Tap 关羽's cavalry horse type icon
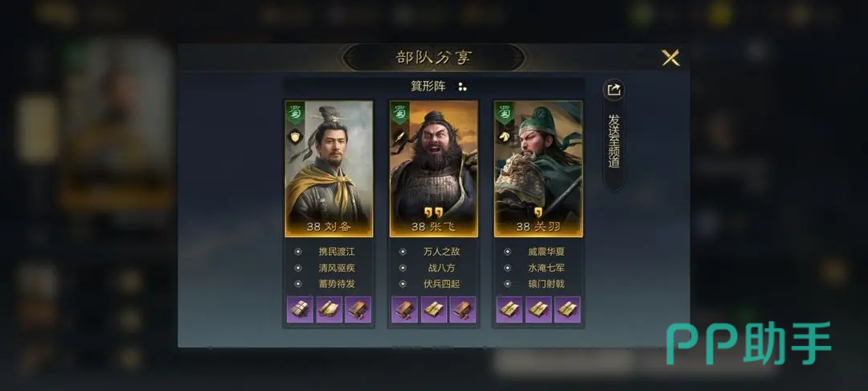 [504, 137]
